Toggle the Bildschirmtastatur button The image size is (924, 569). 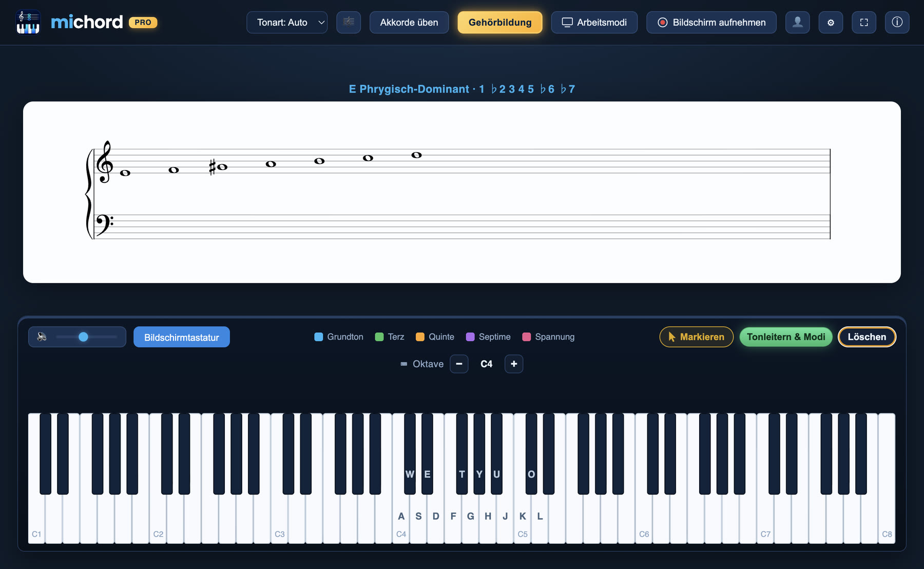click(182, 337)
